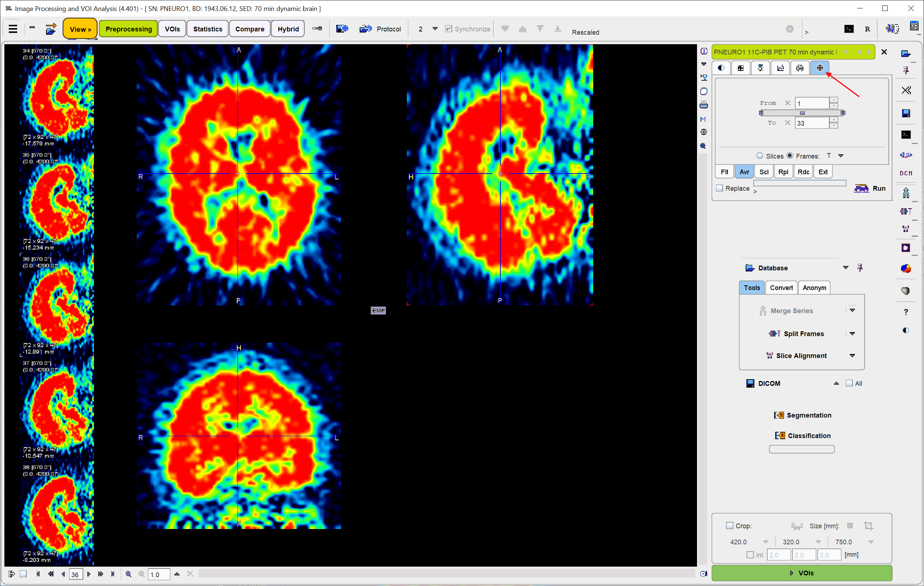This screenshot has width=924, height=586.
Task: Open the Split Frames dropdown arrow
Action: (852, 334)
